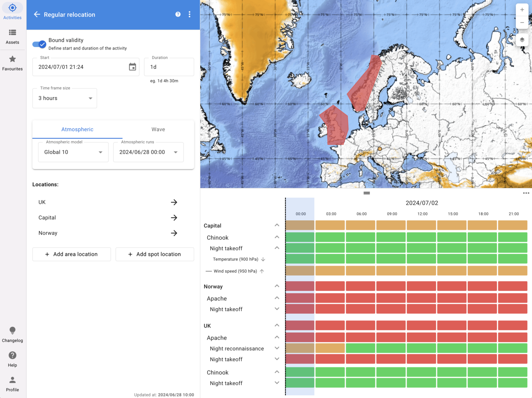The image size is (532, 398).
Task: Open Favourites from the sidebar
Action: pos(12,59)
